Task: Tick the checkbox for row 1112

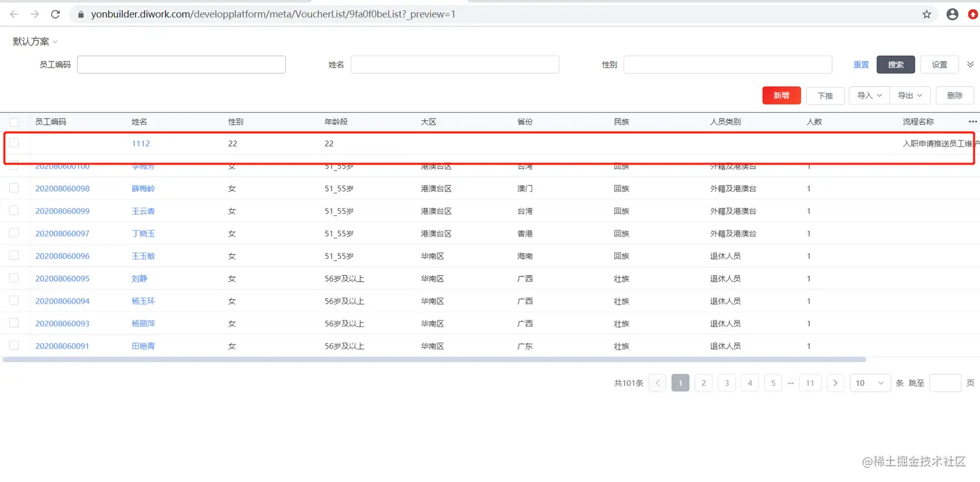Action: [x=14, y=143]
